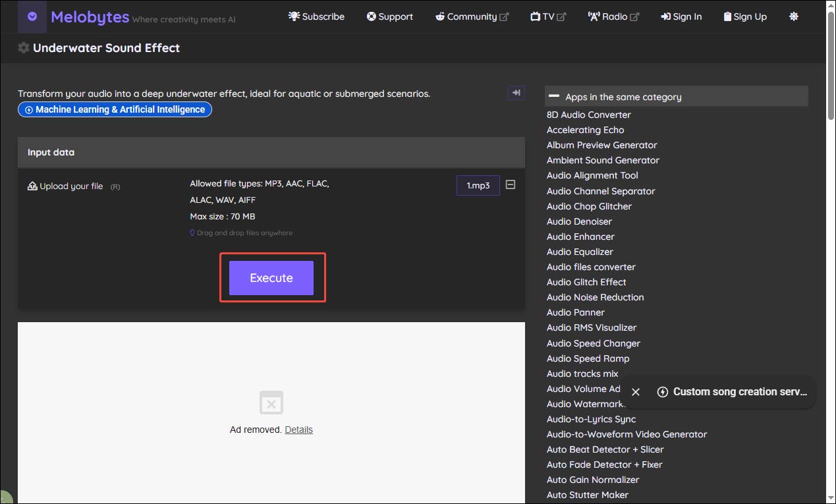The width and height of the screenshot is (836, 504).
Task: Collapse the Apps in the same category list
Action: (x=554, y=96)
